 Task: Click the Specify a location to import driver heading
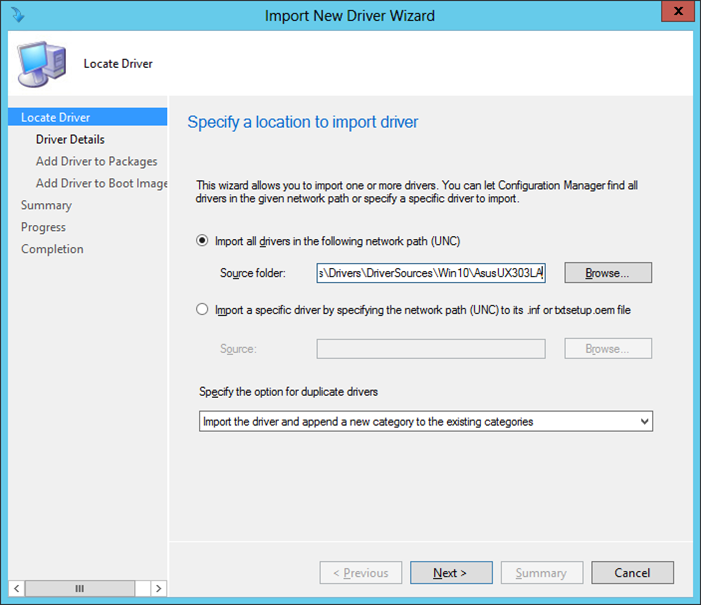click(303, 122)
